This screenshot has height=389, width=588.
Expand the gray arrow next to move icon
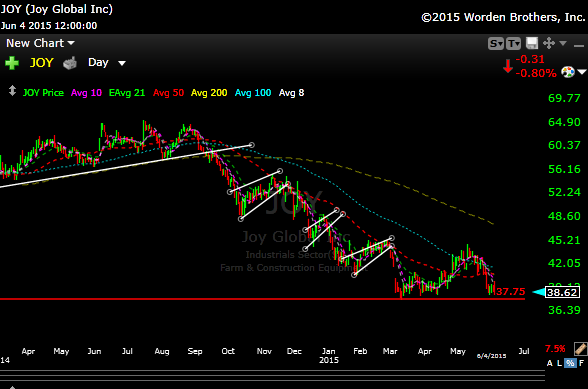(x=562, y=43)
